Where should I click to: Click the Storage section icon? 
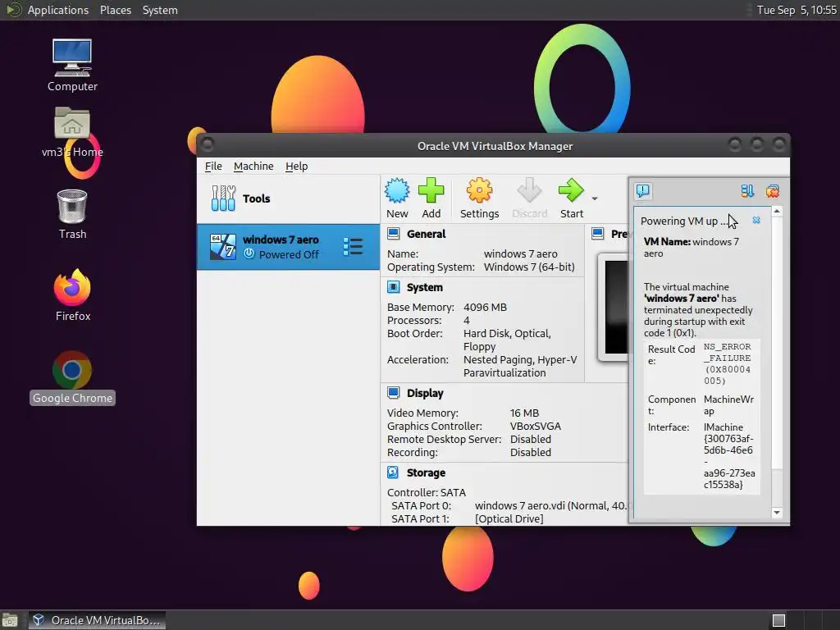click(393, 472)
